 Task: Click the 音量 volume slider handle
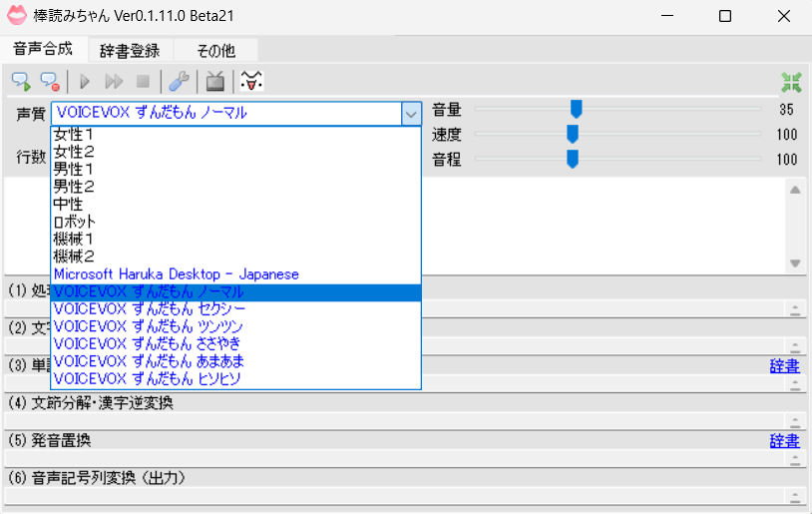click(x=576, y=110)
